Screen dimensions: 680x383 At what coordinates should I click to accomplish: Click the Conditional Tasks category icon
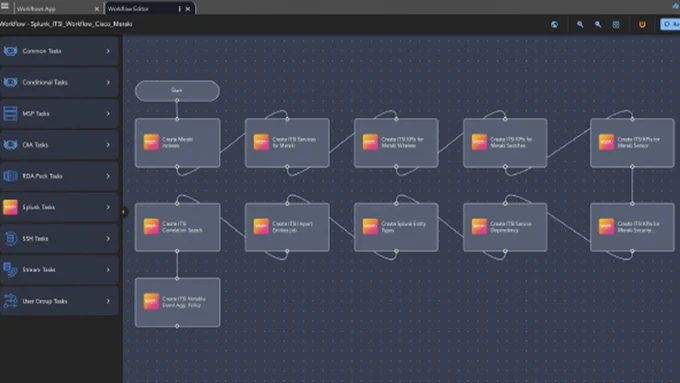tap(10, 82)
